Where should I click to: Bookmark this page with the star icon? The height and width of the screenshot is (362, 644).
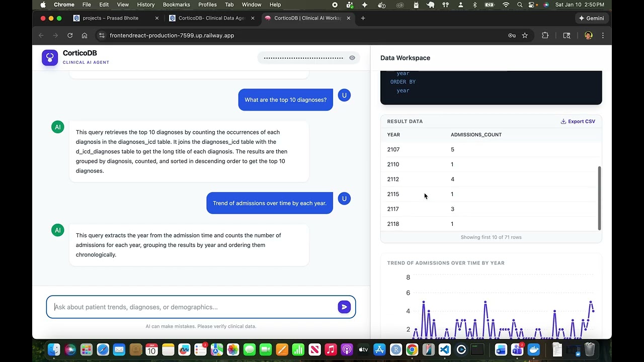525,35
